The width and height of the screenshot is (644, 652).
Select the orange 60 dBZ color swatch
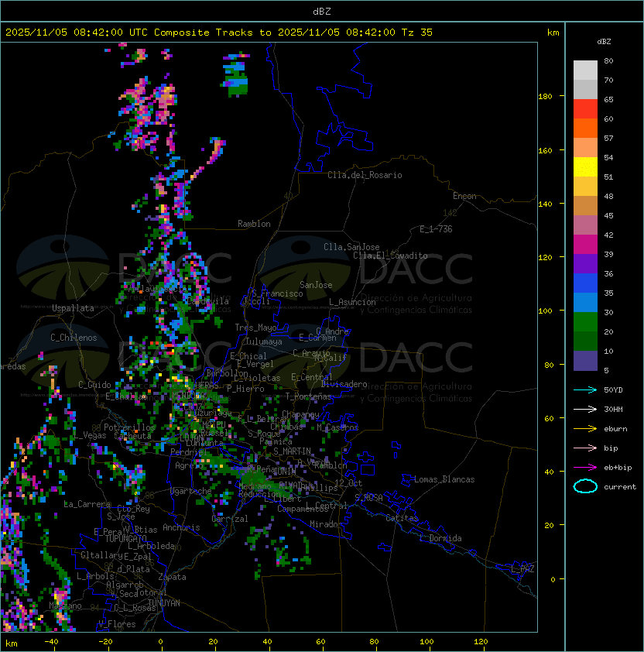click(x=585, y=129)
